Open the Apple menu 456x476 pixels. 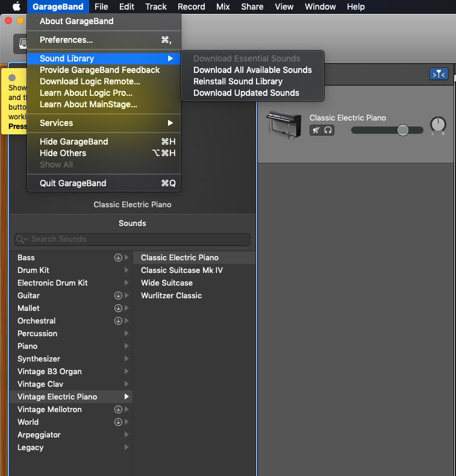(16, 7)
